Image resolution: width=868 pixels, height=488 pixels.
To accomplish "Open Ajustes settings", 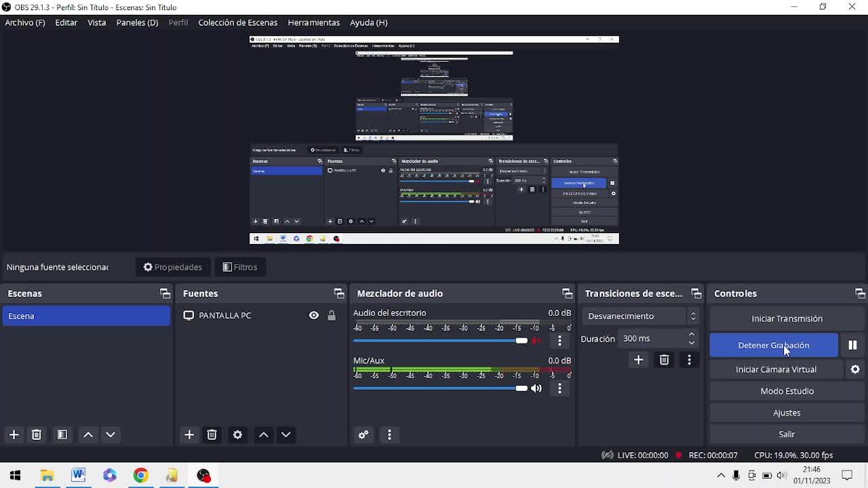I will [787, 413].
